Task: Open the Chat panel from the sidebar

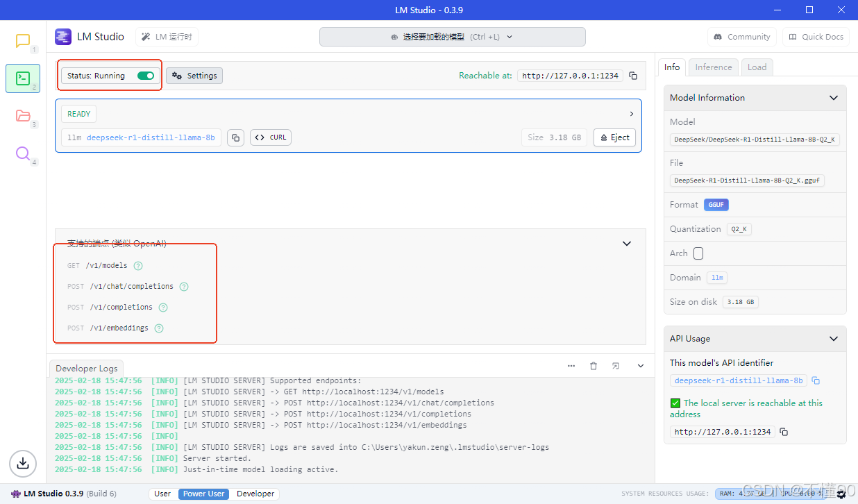Action: tap(23, 40)
